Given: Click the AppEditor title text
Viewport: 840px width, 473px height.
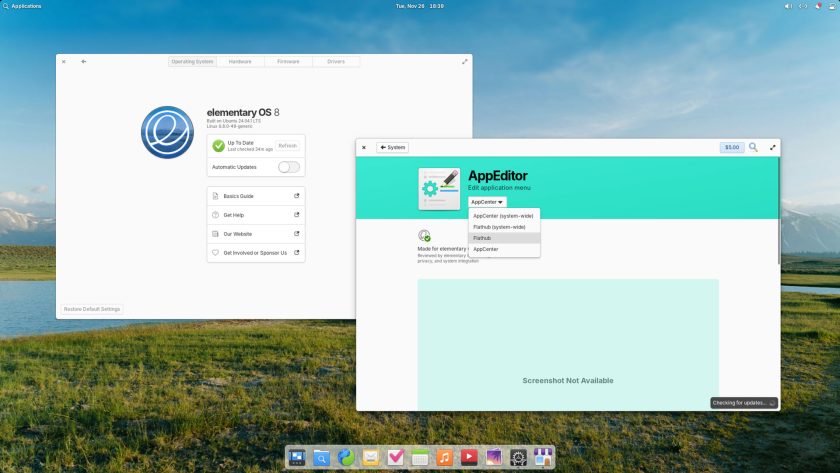Looking at the screenshot, I should pos(498,176).
